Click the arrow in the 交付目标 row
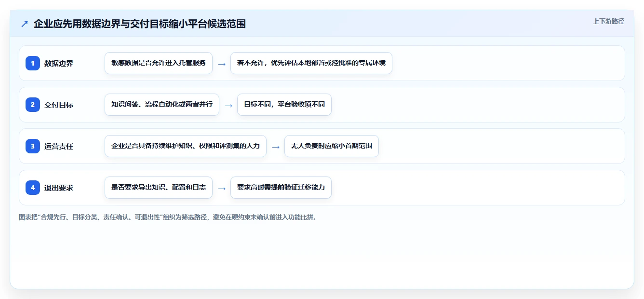 [228, 105]
